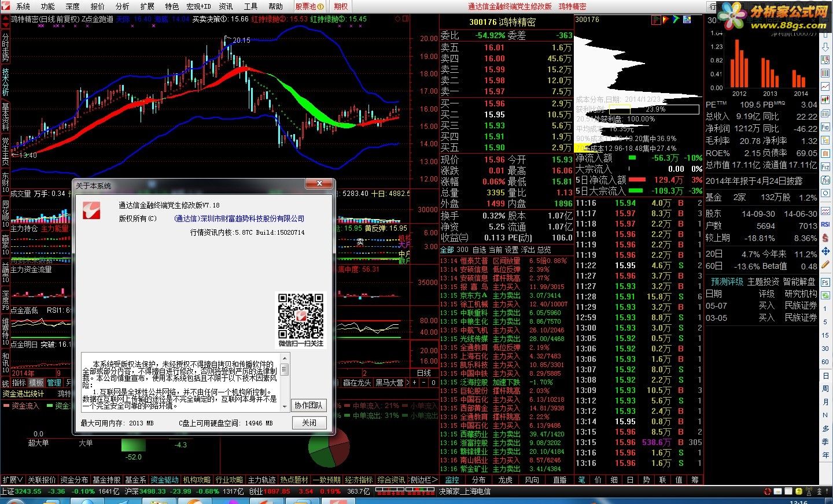Screen dimensions: 833x504
Task: Click the down-arrow icon in right sidebar
Action: tap(825, 47)
